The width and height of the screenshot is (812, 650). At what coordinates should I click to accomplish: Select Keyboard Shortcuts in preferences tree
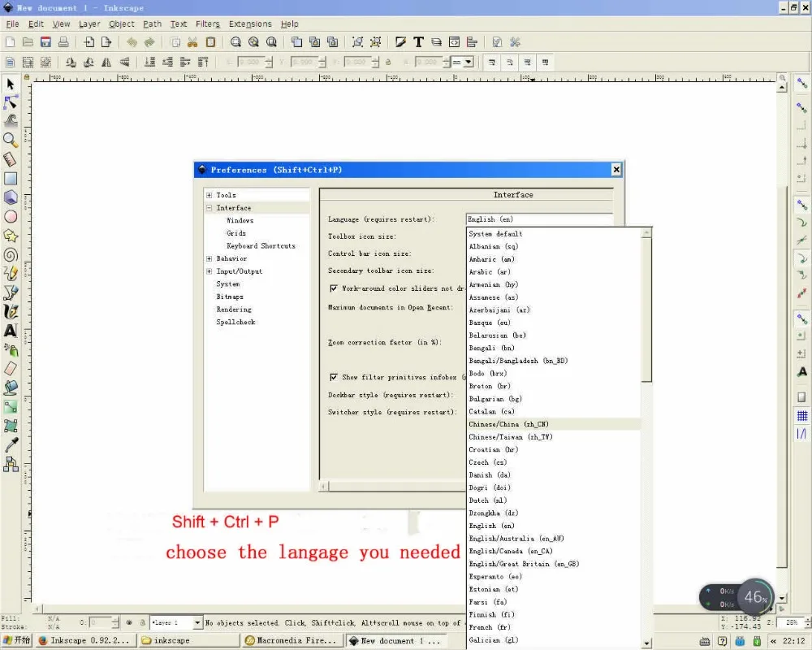pos(261,245)
